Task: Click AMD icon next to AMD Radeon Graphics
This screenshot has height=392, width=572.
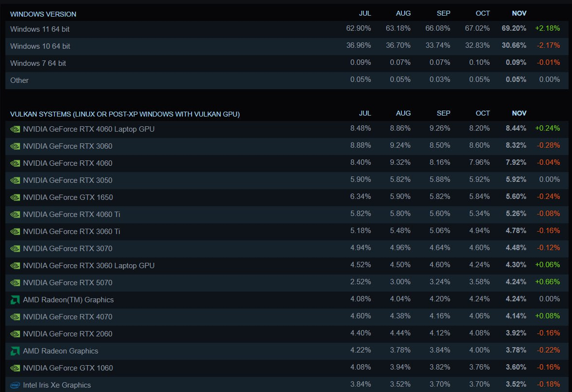Action: (x=15, y=351)
